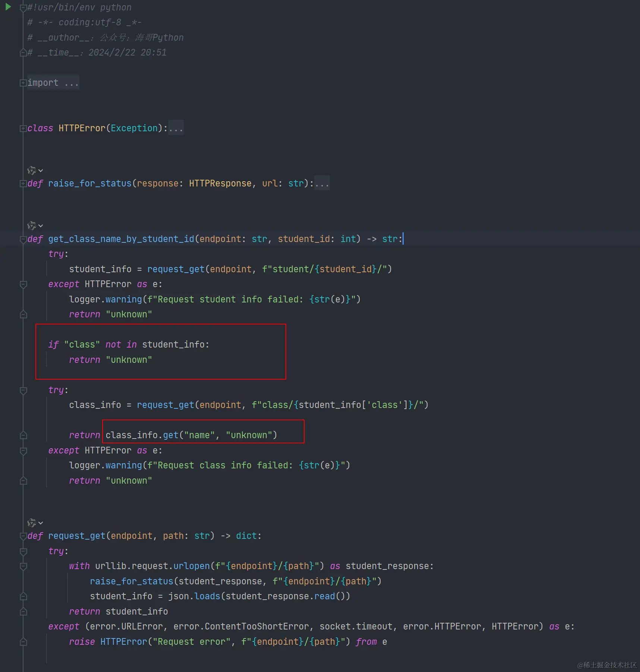The image size is (640, 672).
Task: Click 'socket.timeout' in the except tuple
Action: click(356, 627)
